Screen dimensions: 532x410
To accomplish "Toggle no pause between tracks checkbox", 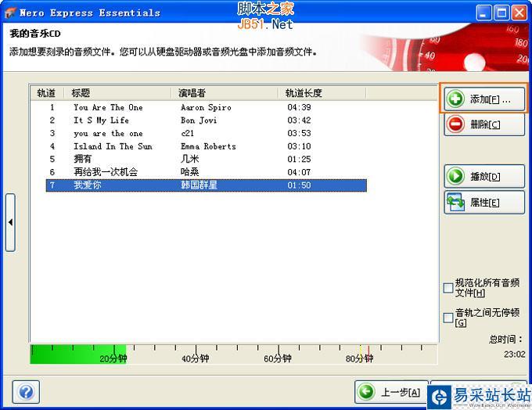I will point(448,318).
